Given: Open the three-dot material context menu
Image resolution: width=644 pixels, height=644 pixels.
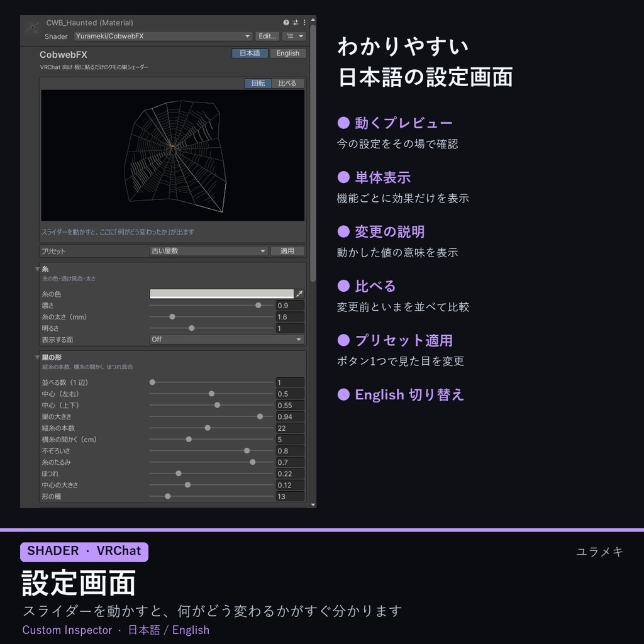Looking at the screenshot, I should (304, 23).
